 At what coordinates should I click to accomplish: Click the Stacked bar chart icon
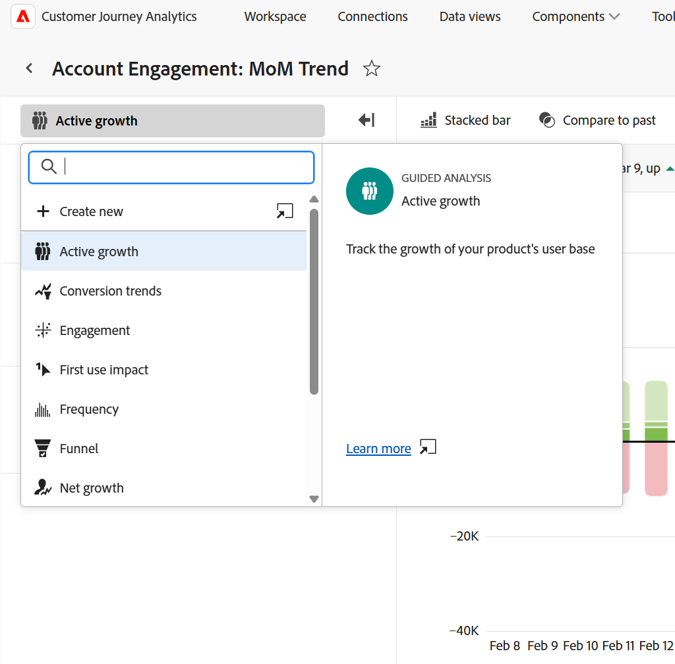(428, 120)
